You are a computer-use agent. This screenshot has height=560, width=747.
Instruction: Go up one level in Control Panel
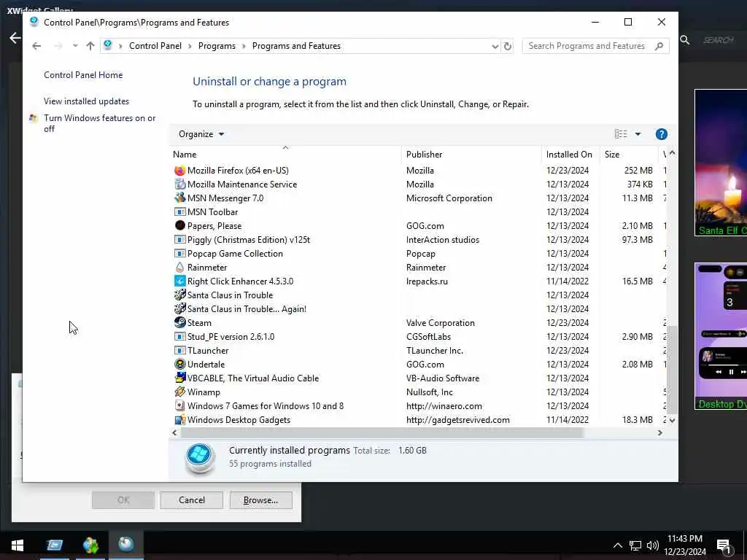pyautogui.click(x=90, y=46)
